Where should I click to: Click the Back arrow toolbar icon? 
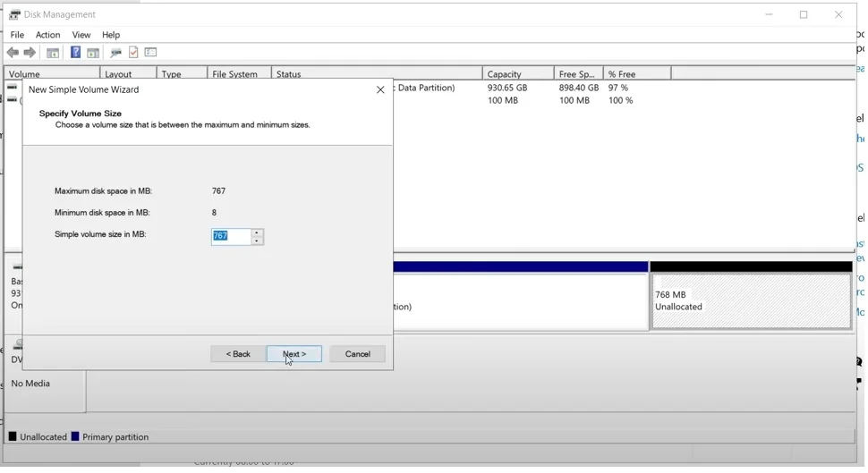[x=13, y=53]
